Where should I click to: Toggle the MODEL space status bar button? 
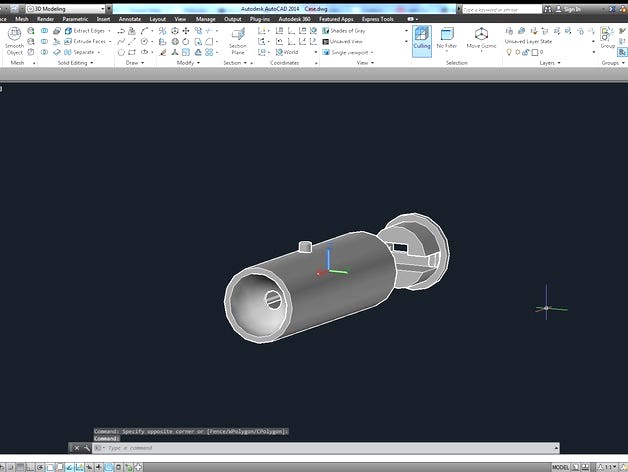click(x=561, y=467)
